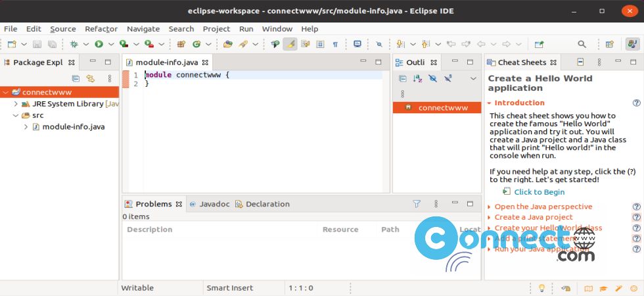
Task: Toggle Skip All Breakpoints toolbar button
Action: 379,44
